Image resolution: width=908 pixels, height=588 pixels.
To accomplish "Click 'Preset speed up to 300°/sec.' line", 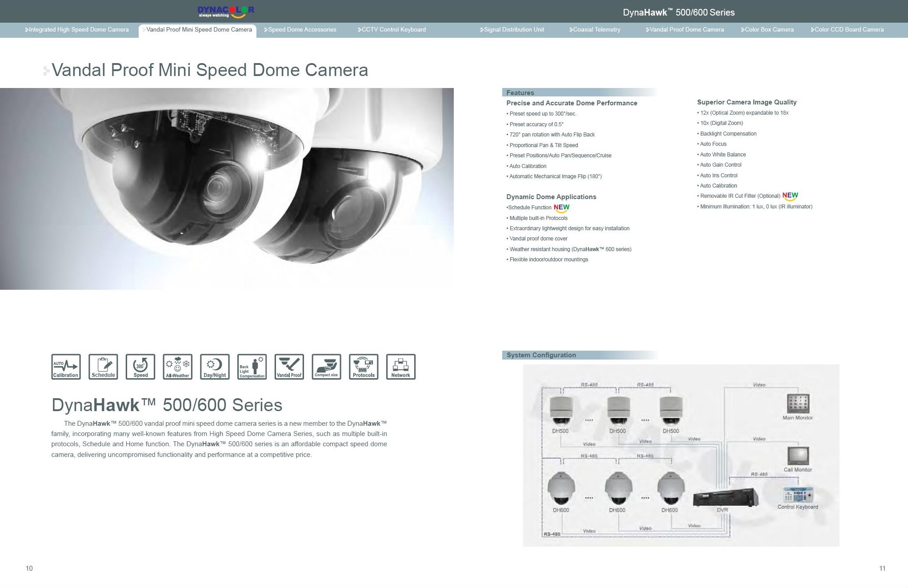I will click(541, 114).
